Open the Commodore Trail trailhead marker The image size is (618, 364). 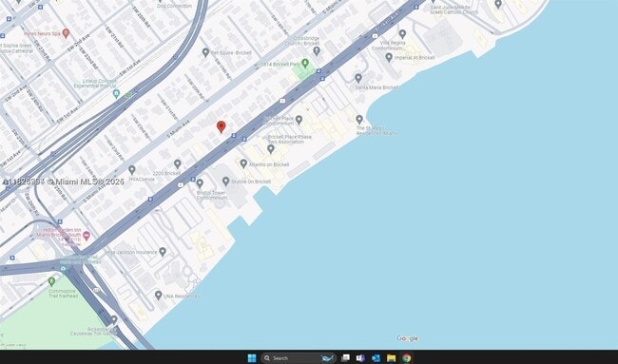(x=51, y=281)
